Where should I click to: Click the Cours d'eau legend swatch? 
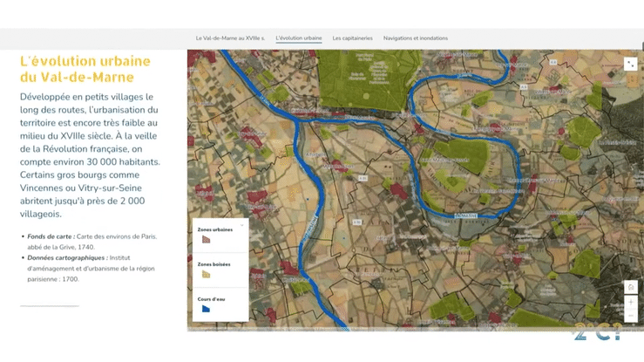point(207,309)
